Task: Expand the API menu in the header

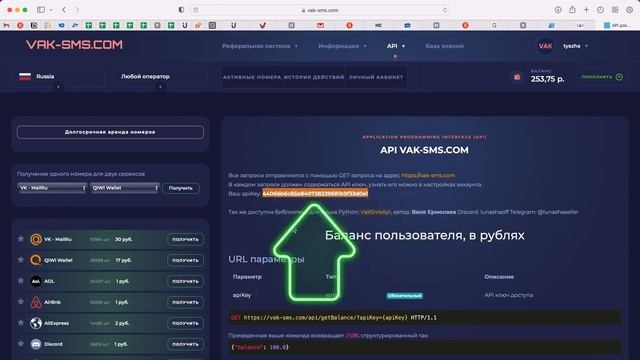Action: [396, 46]
